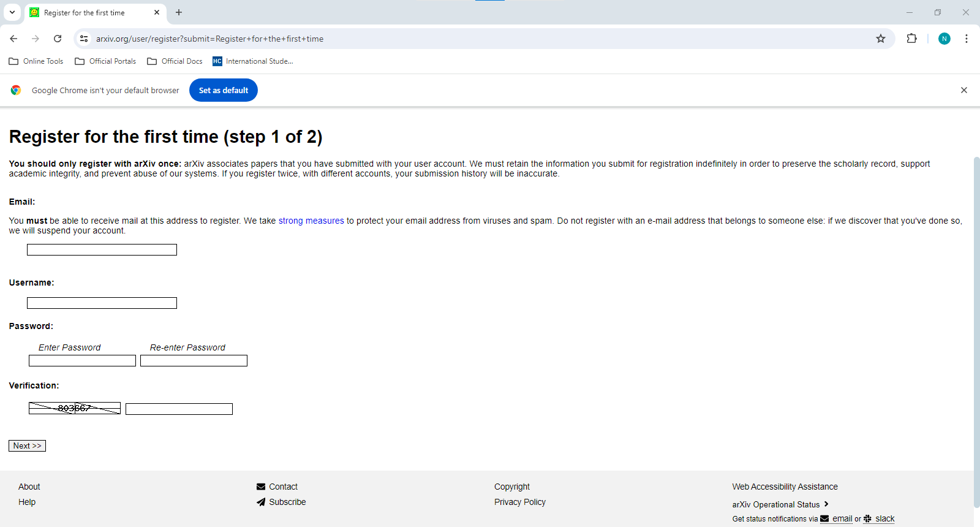980x527 pixels.
Task: Bookmark this page with star icon
Action: (x=881, y=39)
